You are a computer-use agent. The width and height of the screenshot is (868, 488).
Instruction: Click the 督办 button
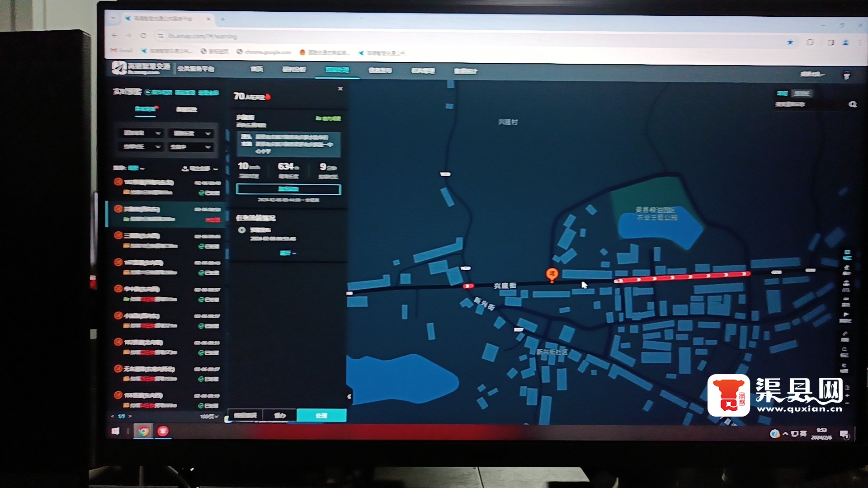click(x=280, y=415)
